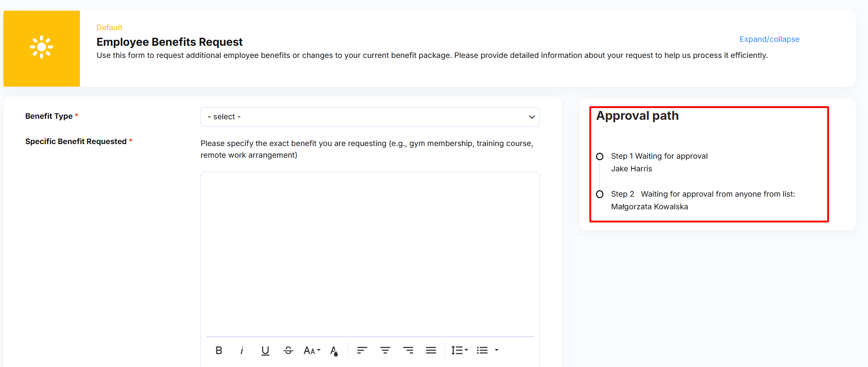
Task: Click the Default category link
Action: (109, 27)
